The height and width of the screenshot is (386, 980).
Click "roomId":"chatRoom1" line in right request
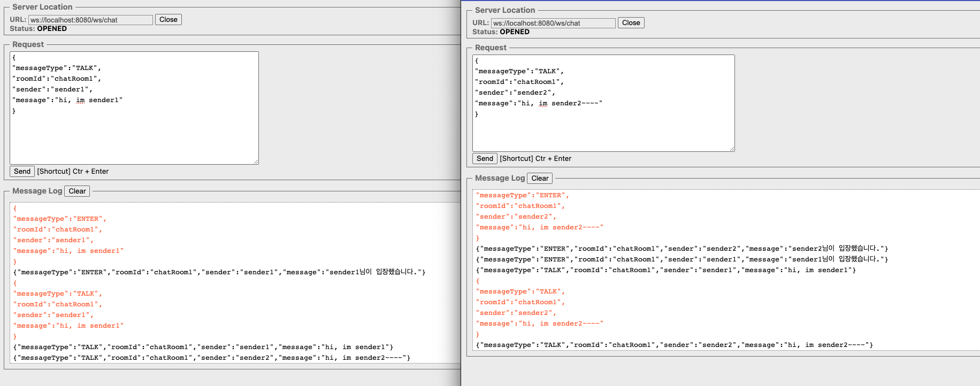[519, 82]
